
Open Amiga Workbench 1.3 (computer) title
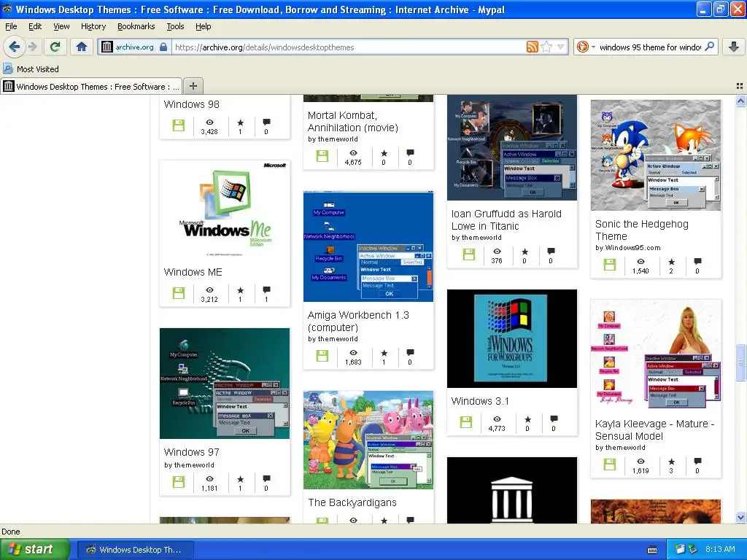coord(358,322)
